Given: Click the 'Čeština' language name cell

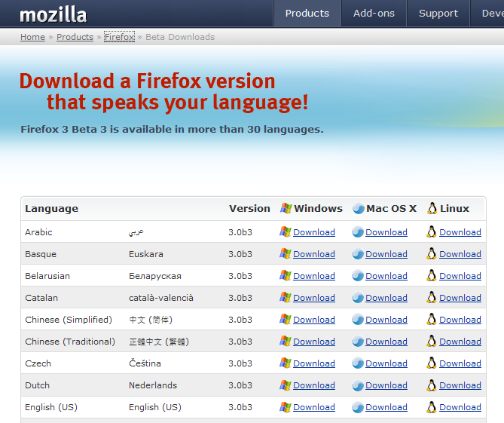Looking at the screenshot, I should click(145, 363).
